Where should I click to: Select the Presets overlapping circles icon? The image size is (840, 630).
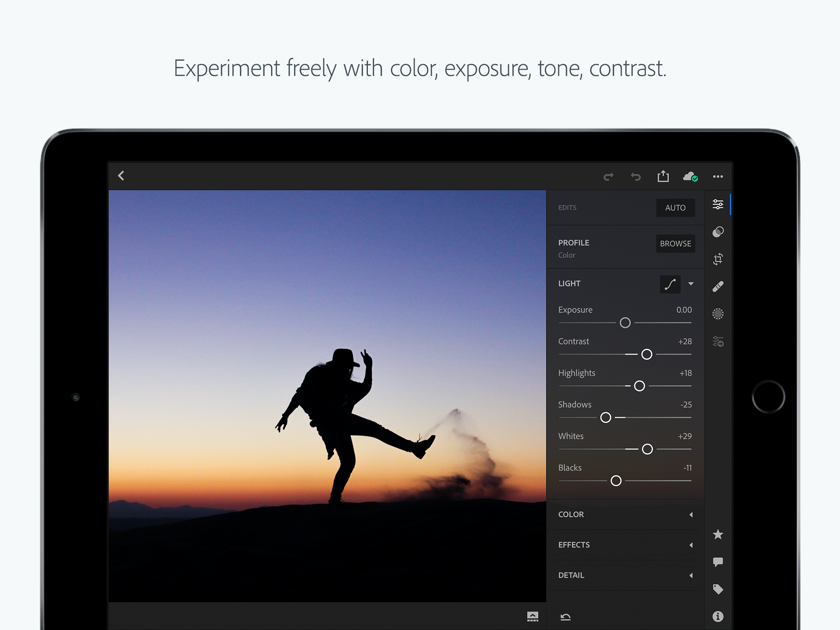(718, 232)
